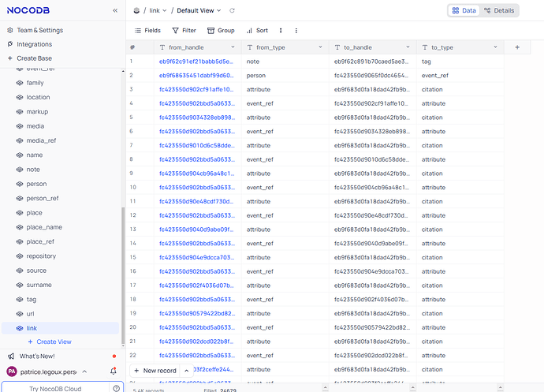The width and height of the screenshot is (544, 392).
Task: Reload the view with refresh icon
Action: 232,10
